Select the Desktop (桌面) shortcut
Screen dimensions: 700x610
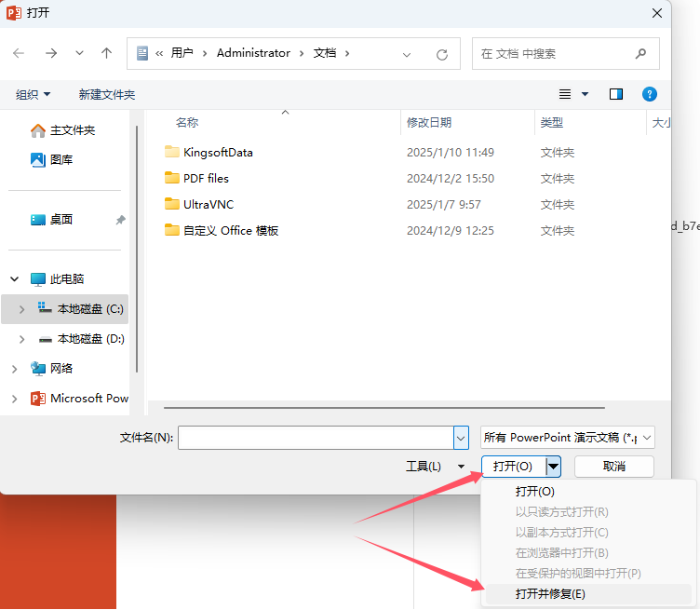[x=61, y=220]
